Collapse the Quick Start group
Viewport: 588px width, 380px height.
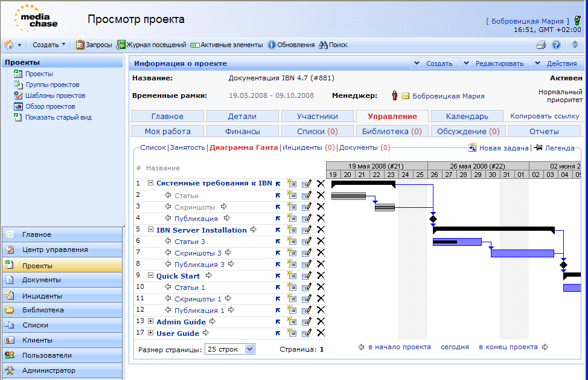tap(150, 275)
